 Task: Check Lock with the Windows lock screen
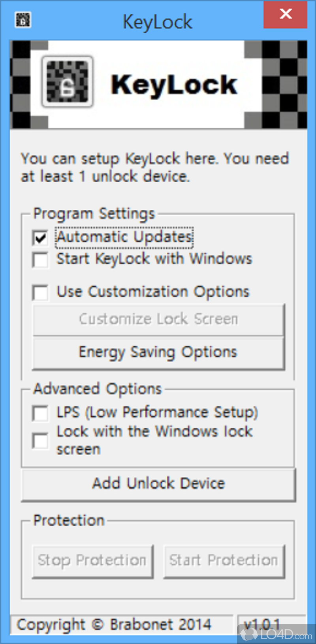click(41, 441)
